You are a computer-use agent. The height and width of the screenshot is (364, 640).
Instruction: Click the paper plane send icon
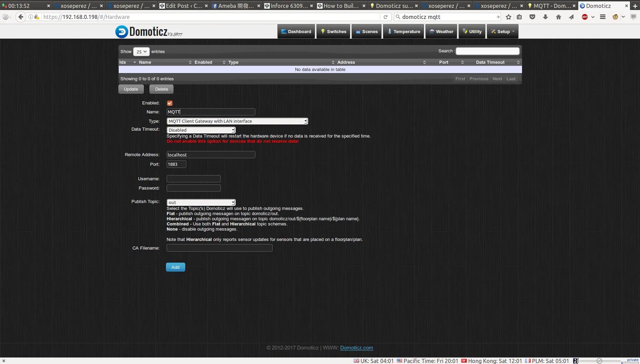click(572, 17)
